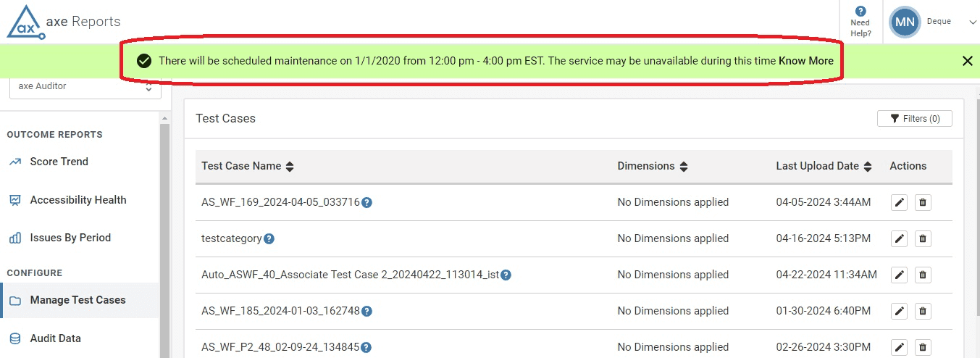Screen dimensions: 980x358
Task: Click info icon next to testcategory
Action: click(269, 238)
